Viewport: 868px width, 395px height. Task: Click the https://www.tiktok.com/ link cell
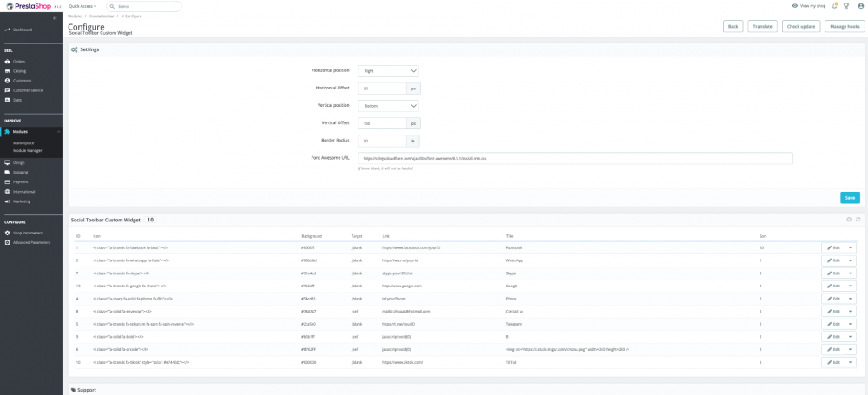[x=403, y=362]
